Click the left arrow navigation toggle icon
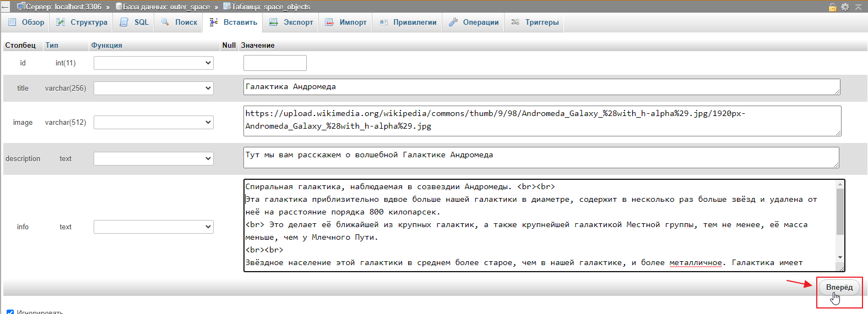Image resolution: width=868 pixels, height=314 pixels. (x=6, y=7)
